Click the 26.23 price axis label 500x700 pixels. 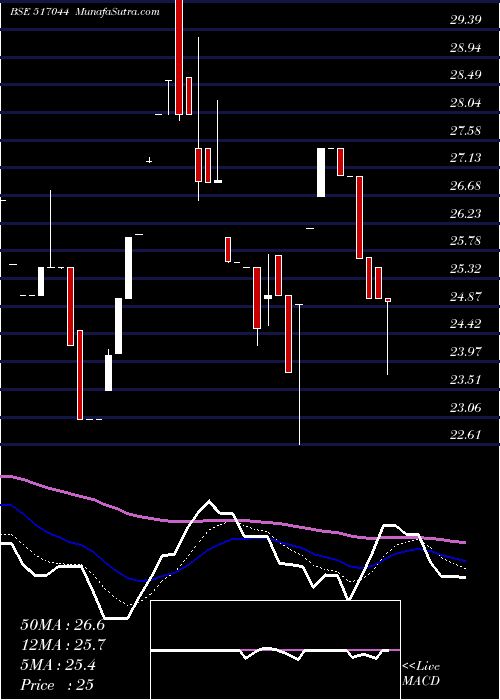click(465, 213)
